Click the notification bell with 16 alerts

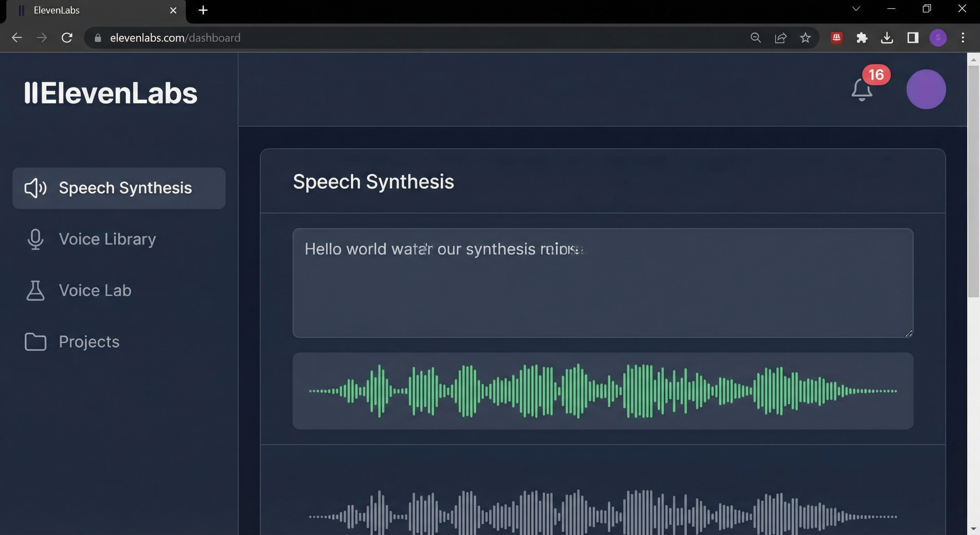862,90
